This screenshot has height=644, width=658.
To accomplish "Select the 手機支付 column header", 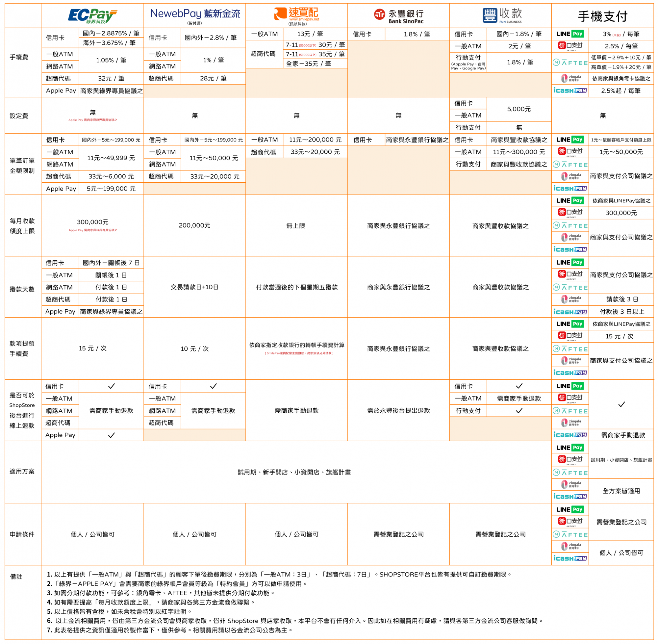I will click(x=602, y=16).
